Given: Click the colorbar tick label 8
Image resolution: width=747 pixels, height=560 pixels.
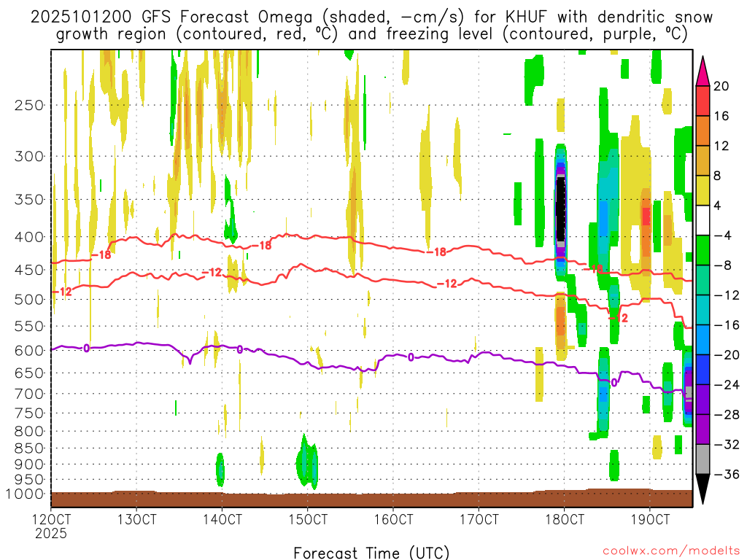Looking at the screenshot, I should 718,176.
